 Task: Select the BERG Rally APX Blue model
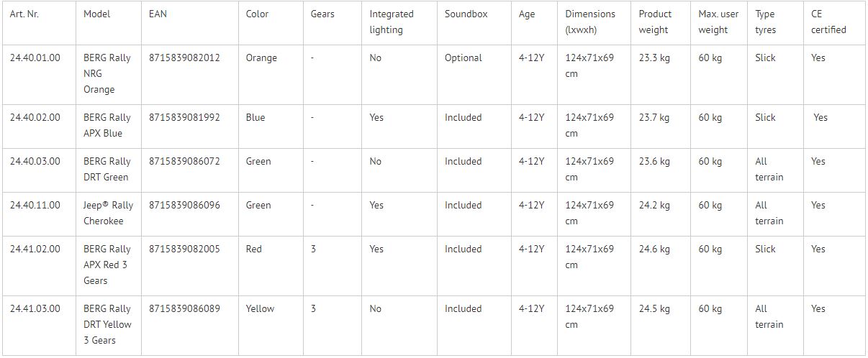[x=107, y=125]
